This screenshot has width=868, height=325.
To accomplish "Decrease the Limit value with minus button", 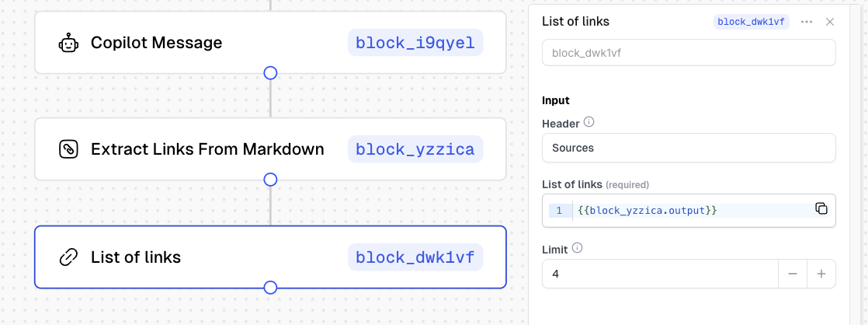I will tap(793, 274).
